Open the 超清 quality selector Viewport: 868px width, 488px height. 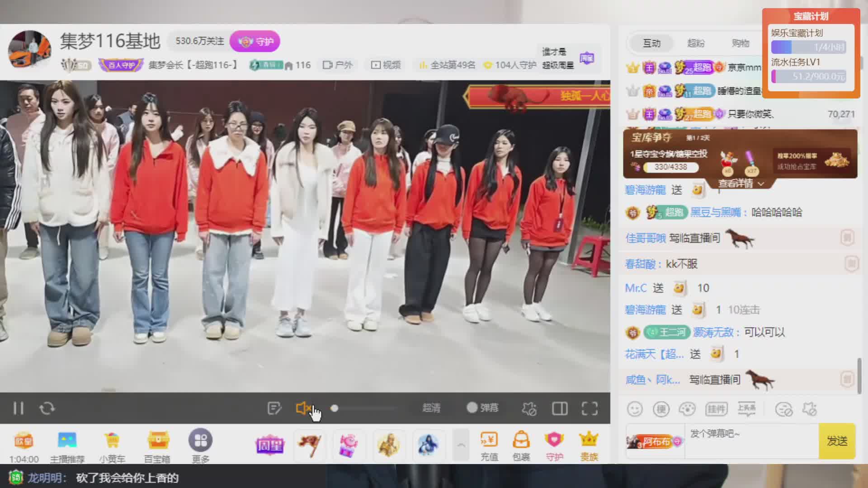pyautogui.click(x=431, y=408)
